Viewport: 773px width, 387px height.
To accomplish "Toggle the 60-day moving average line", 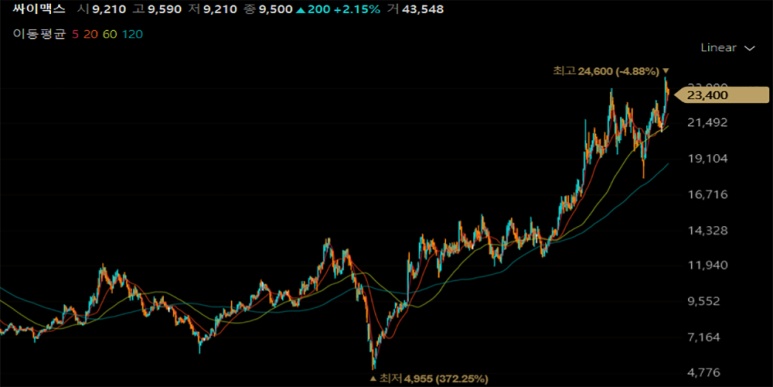I will [110, 34].
